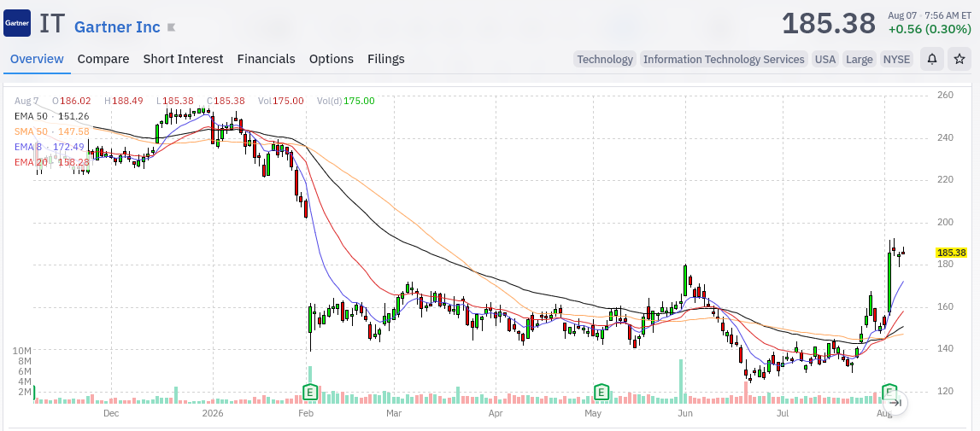Click the 10M volume axis label

[x=22, y=351]
